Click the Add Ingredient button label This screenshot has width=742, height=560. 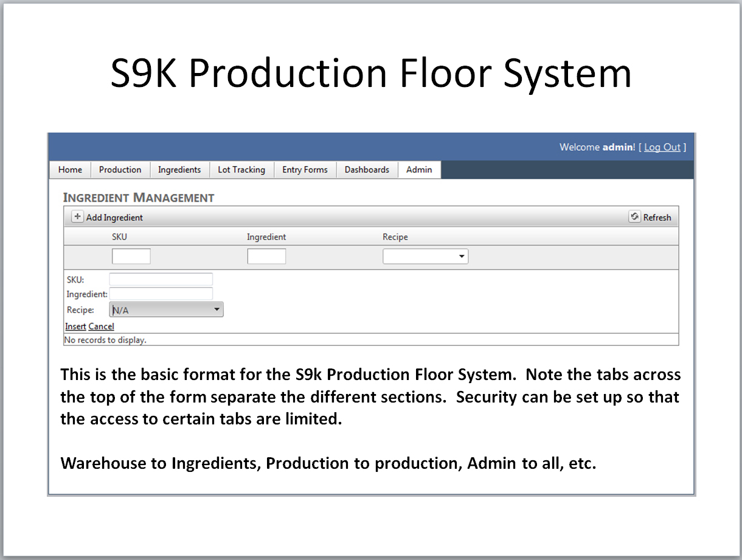point(114,218)
